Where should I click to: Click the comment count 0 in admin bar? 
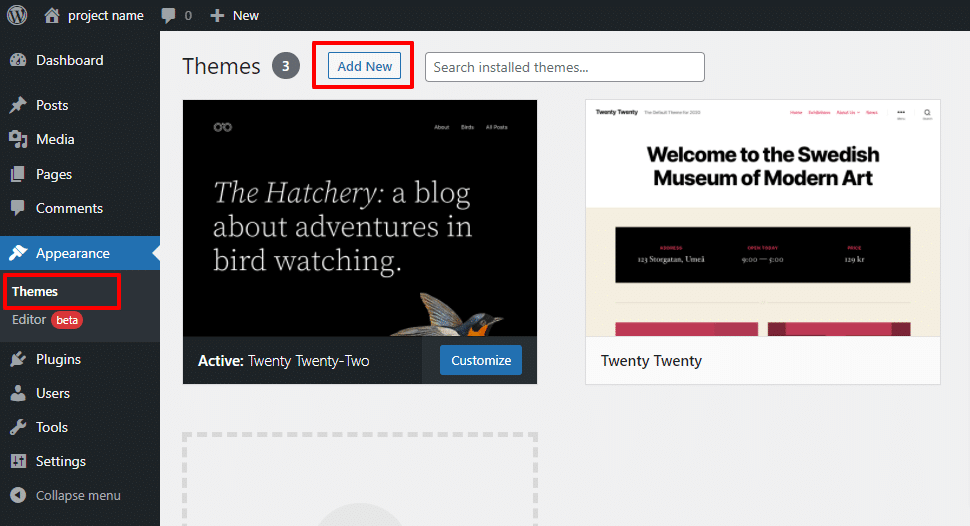[x=188, y=15]
